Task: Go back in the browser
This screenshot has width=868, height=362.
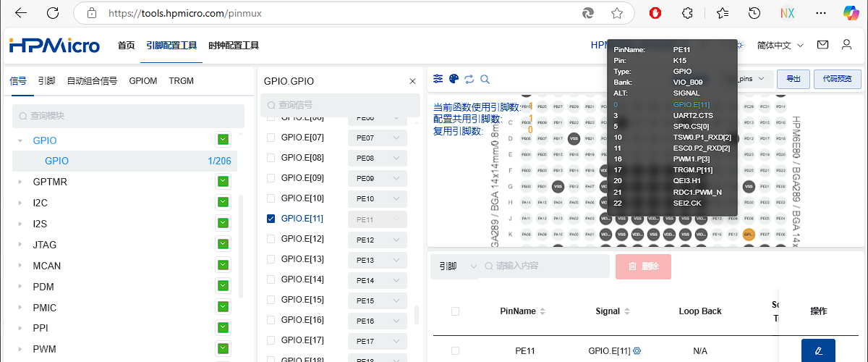Action: (x=21, y=13)
